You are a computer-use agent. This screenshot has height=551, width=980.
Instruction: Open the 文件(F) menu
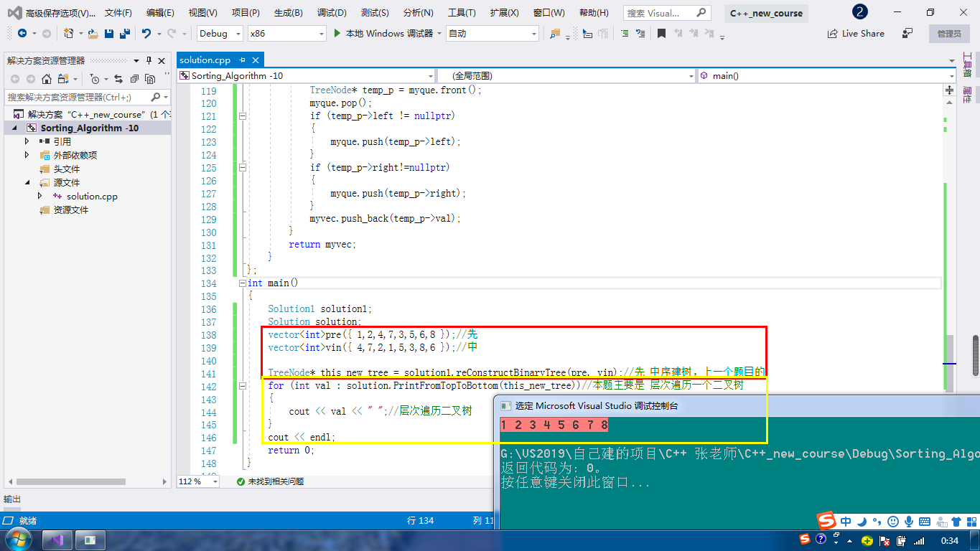[x=118, y=13]
